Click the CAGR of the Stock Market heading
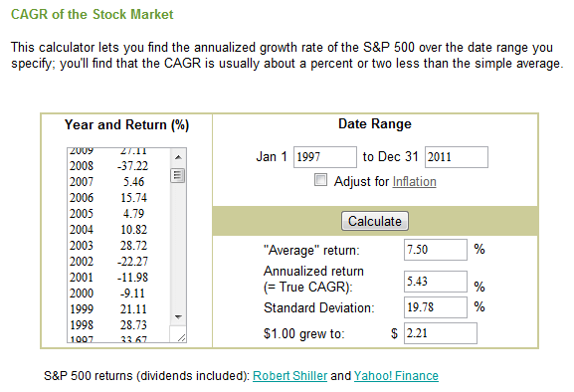574x392 pixels. 93,14
